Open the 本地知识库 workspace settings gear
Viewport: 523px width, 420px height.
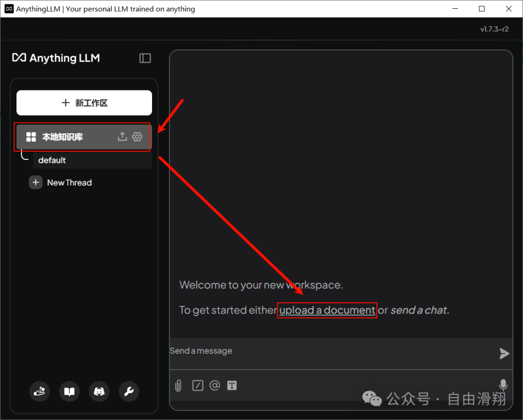pos(137,137)
